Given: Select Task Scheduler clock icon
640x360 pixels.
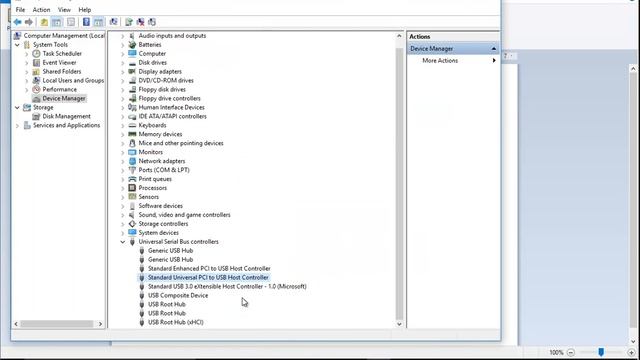Looking at the screenshot, I should tap(36, 53).
